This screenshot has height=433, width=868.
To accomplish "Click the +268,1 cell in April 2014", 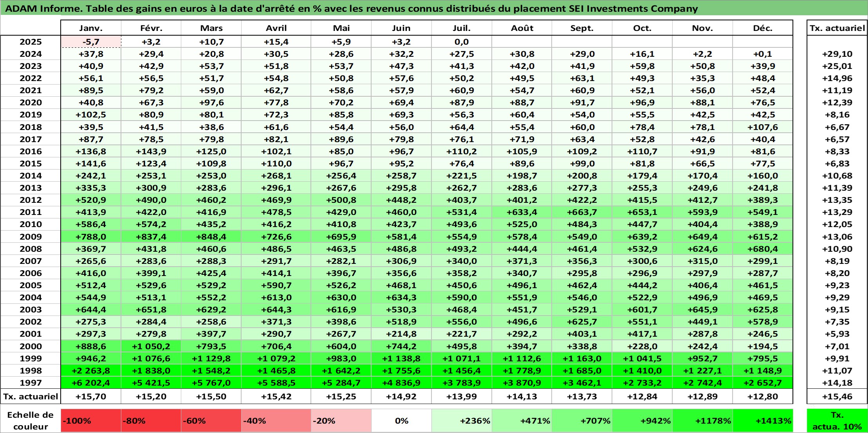I will click(x=276, y=176).
